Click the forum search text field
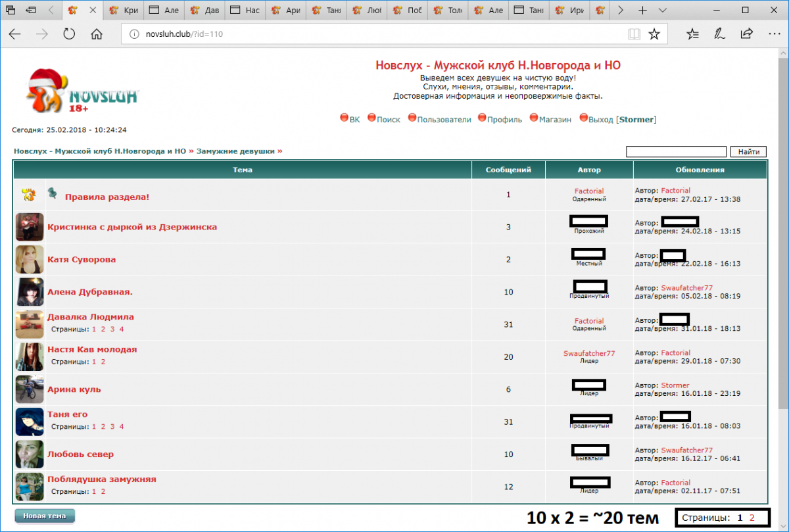Image resolution: width=789 pixels, height=532 pixels. click(676, 152)
